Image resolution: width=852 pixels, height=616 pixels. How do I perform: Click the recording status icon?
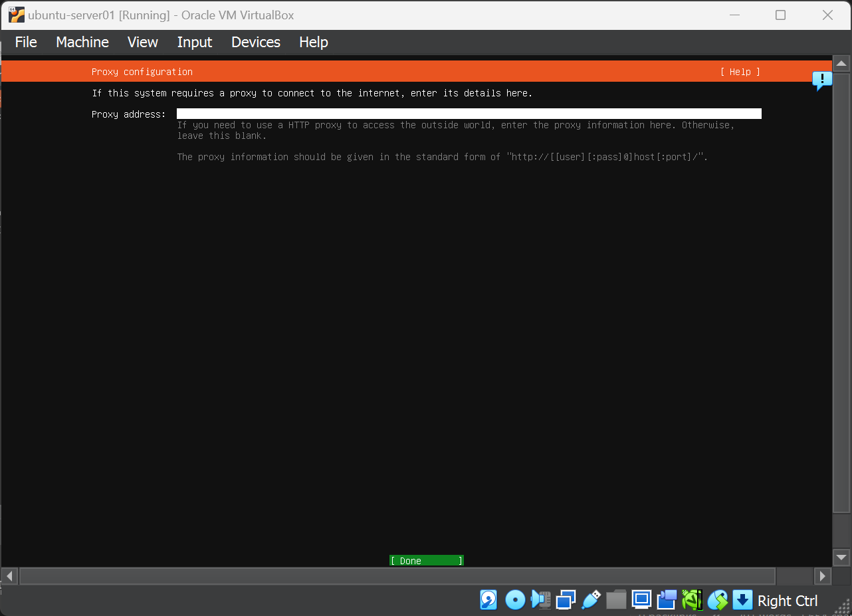[x=667, y=600]
